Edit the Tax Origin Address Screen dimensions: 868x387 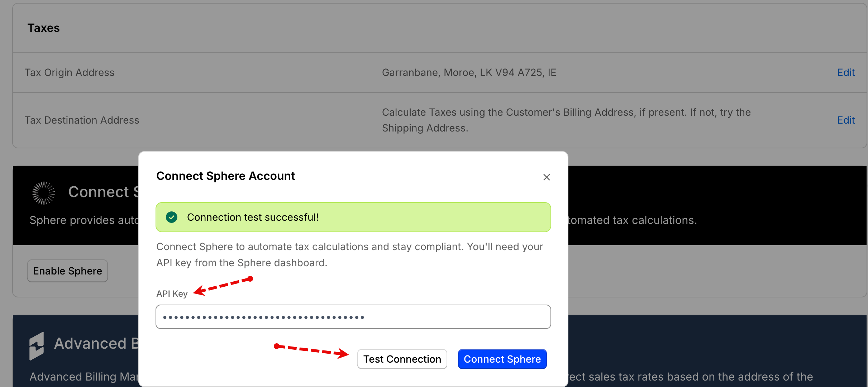pos(846,72)
